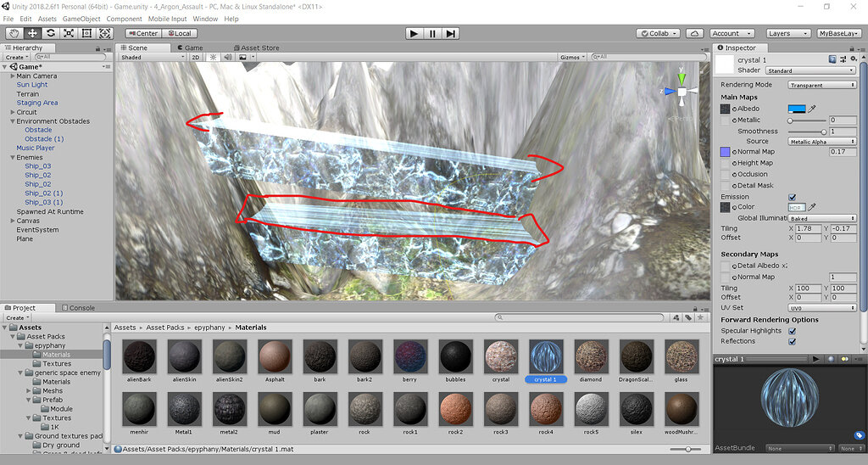
Task: Click the Tiling X field 1.78
Action: point(808,228)
